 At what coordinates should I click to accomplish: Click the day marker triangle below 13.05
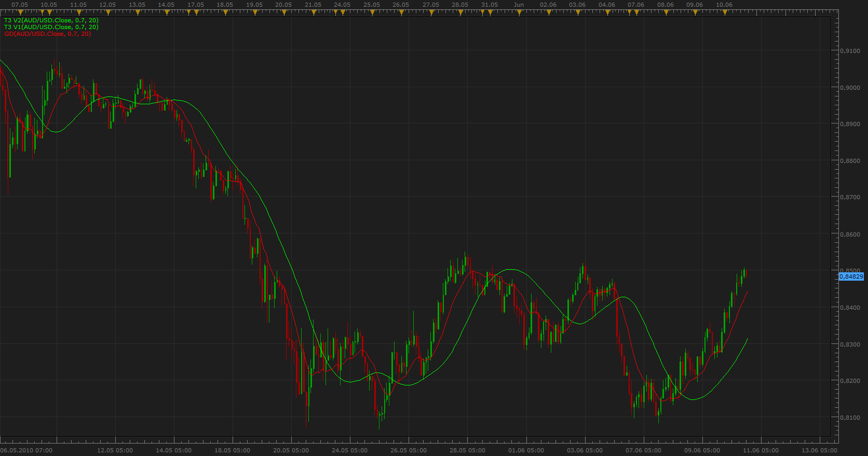click(138, 13)
